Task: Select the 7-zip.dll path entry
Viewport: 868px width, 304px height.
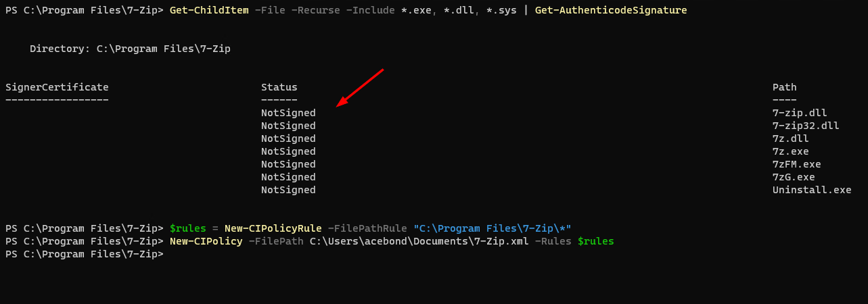Action: click(x=800, y=113)
